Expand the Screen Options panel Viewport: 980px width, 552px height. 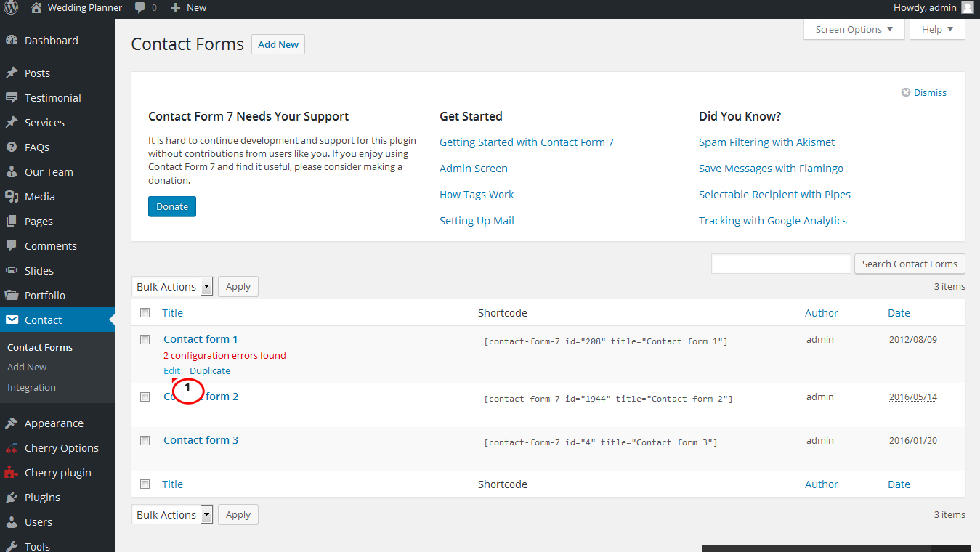[x=854, y=29]
